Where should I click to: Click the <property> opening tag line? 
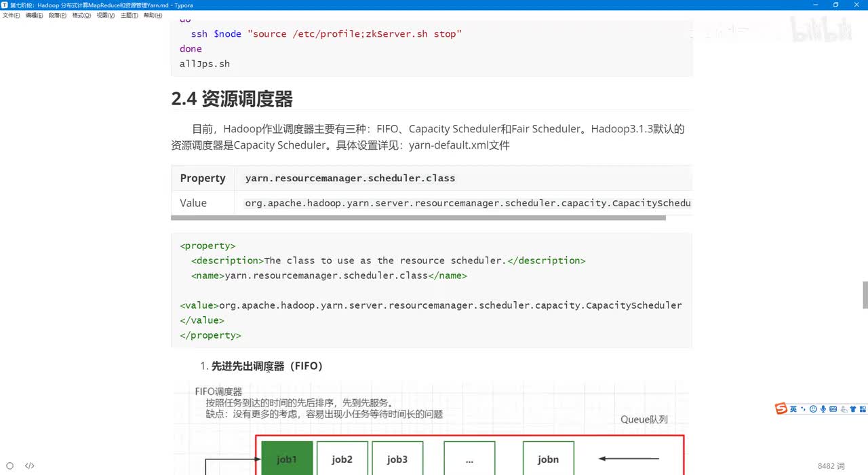(208, 246)
